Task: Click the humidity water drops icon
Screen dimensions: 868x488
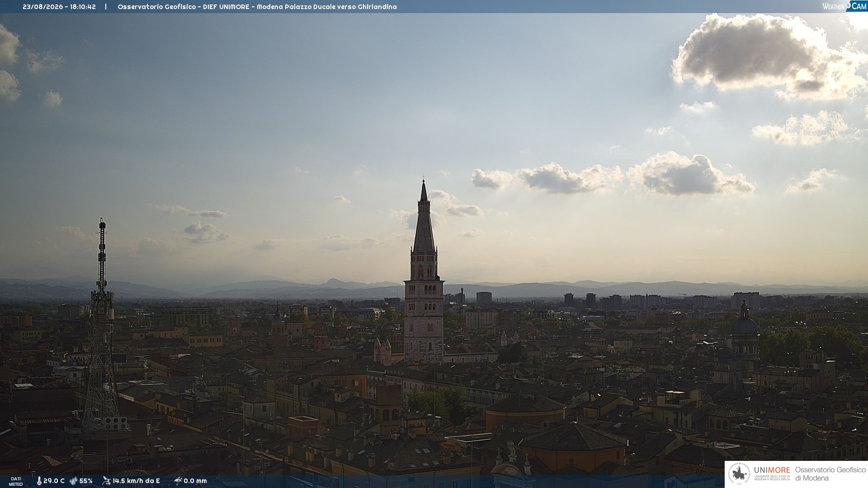Action: click(73, 481)
